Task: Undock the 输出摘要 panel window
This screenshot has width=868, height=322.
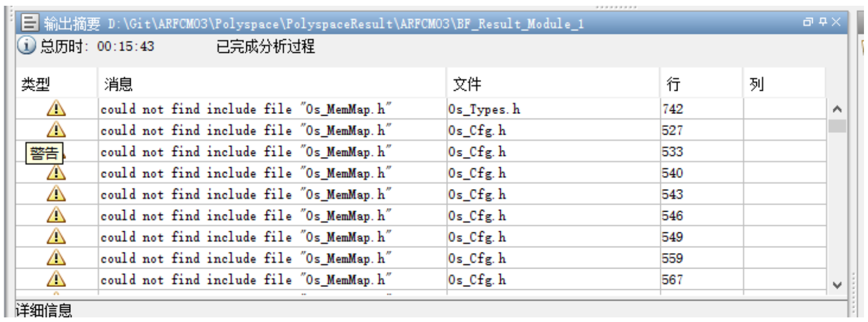Action: coord(809,22)
